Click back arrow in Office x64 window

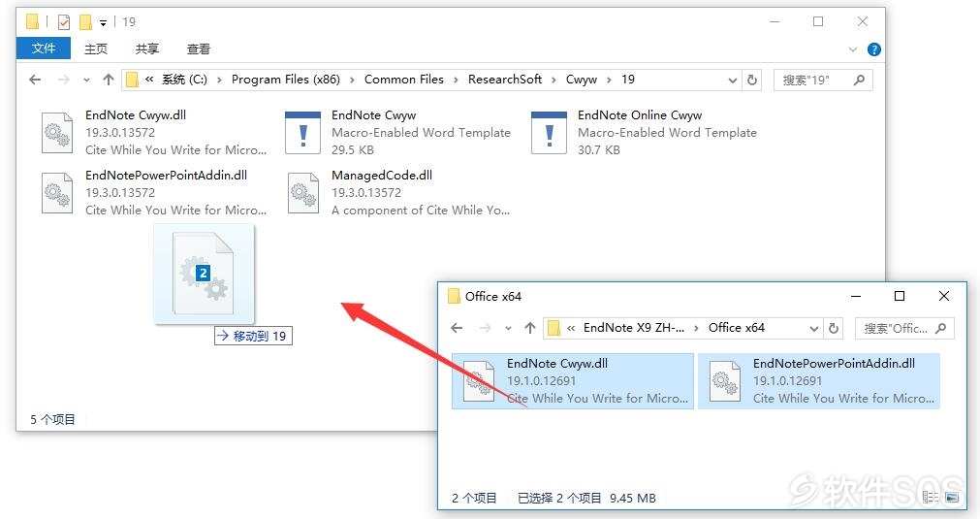tap(457, 328)
